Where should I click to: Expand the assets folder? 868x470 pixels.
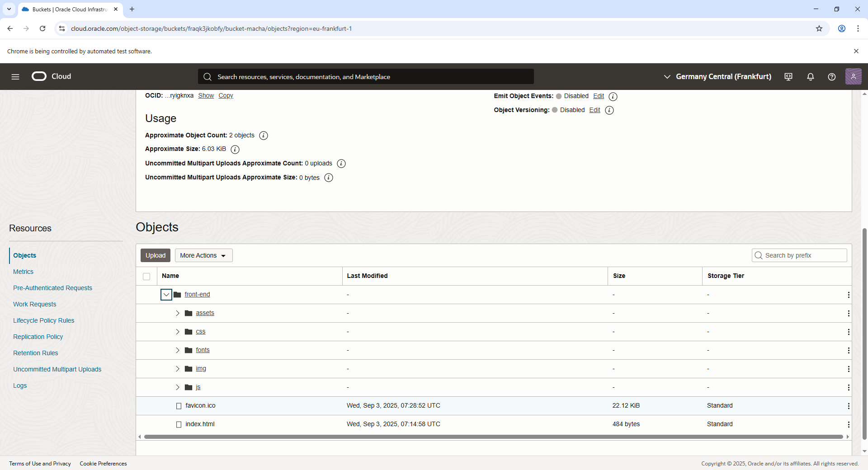pos(178,313)
